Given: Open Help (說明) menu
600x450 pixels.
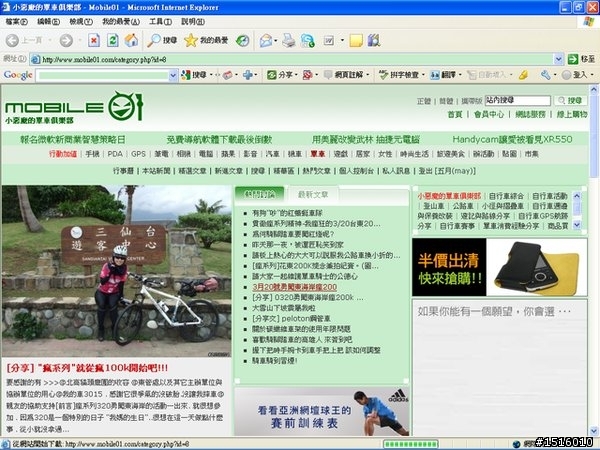Looking at the screenshot, I should (192, 22).
